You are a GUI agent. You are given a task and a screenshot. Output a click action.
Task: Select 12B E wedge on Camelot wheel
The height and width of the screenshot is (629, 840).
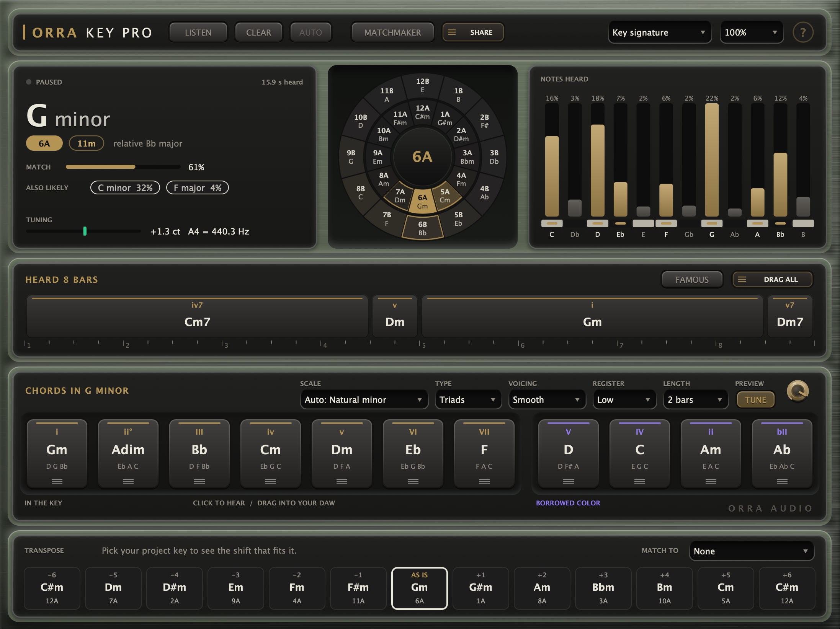pos(423,85)
